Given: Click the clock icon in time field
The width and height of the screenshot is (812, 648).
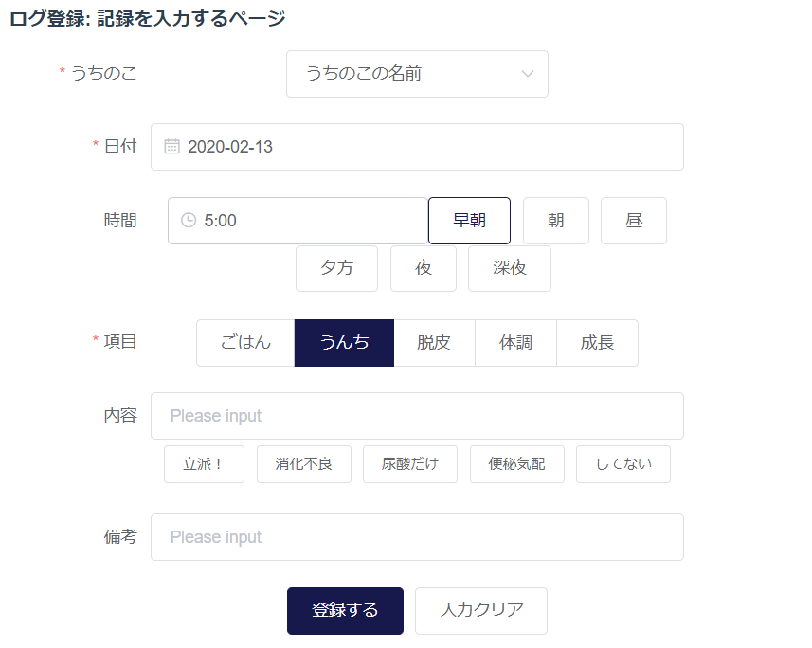Looking at the screenshot, I should (189, 221).
